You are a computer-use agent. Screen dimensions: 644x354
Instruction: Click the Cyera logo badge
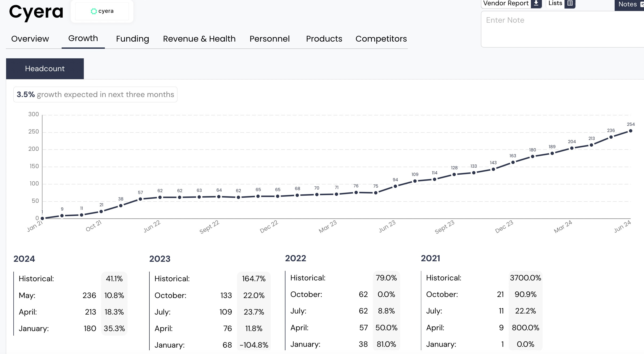coord(102,11)
